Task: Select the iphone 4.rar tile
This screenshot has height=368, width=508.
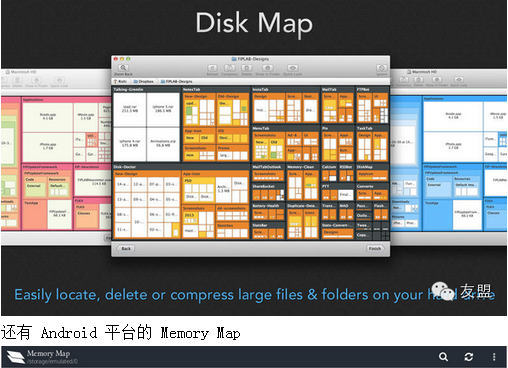Action: click(130, 144)
